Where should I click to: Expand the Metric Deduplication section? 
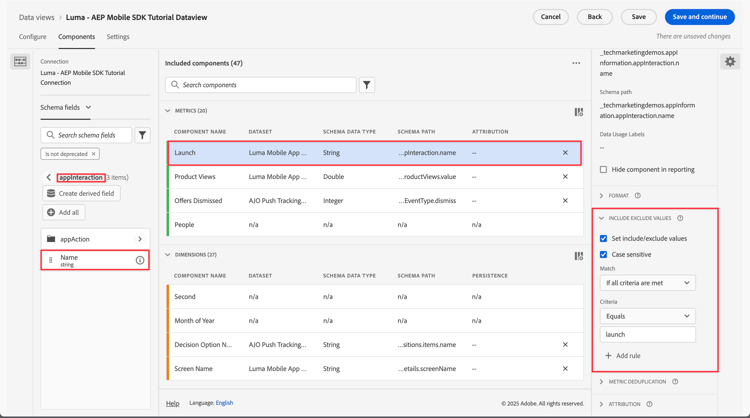[602, 382]
